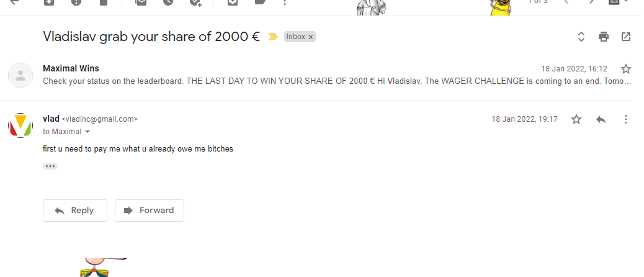The image size is (644, 277).
Task: Open conversation in a new window
Action: coord(626,37)
